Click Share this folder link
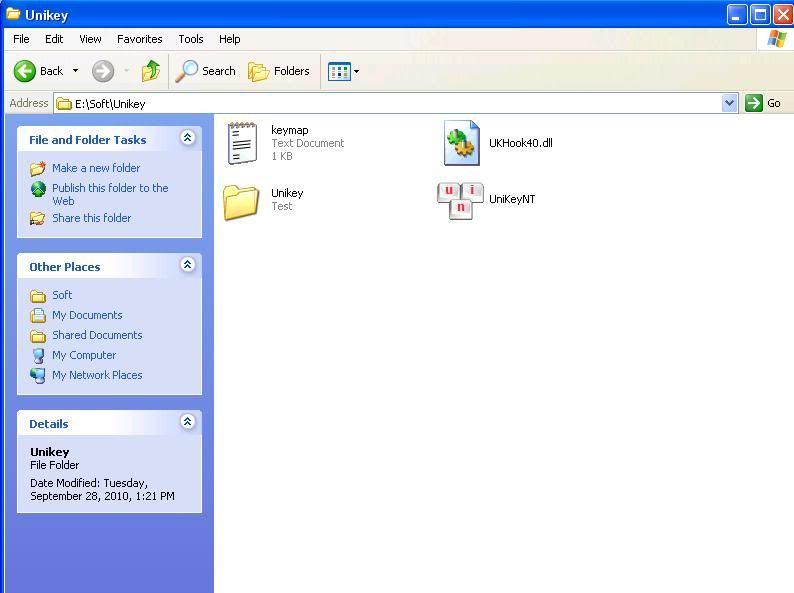Image resolution: width=794 pixels, height=593 pixels. (92, 218)
